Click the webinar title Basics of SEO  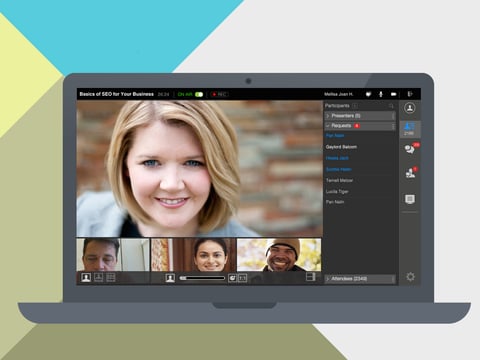(x=117, y=94)
